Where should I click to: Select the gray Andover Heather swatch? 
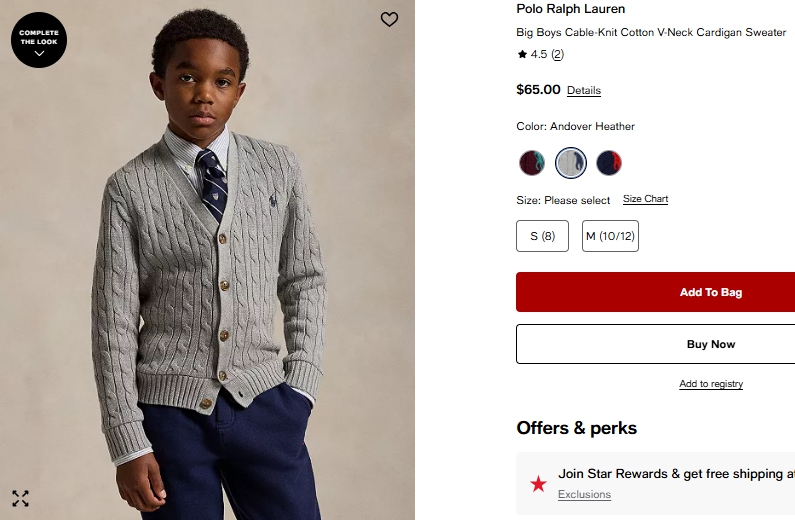[571, 162]
